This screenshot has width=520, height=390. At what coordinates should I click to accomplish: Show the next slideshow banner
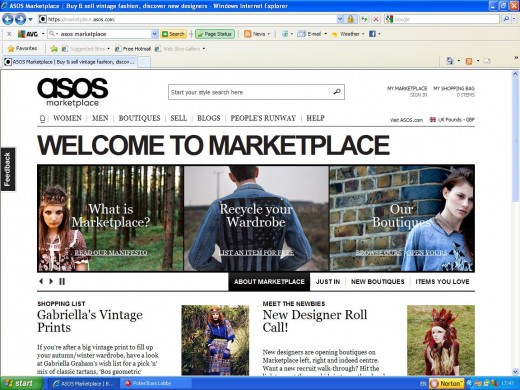51,281
